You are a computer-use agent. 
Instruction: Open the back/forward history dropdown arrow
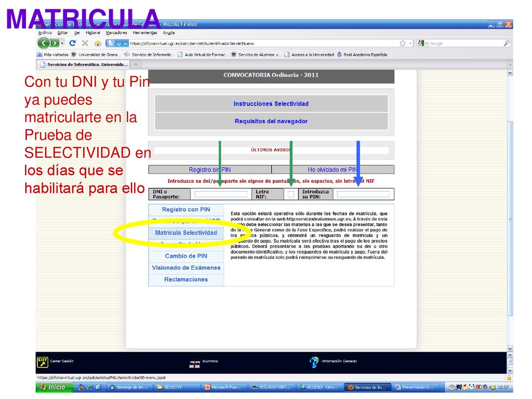(62, 43)
